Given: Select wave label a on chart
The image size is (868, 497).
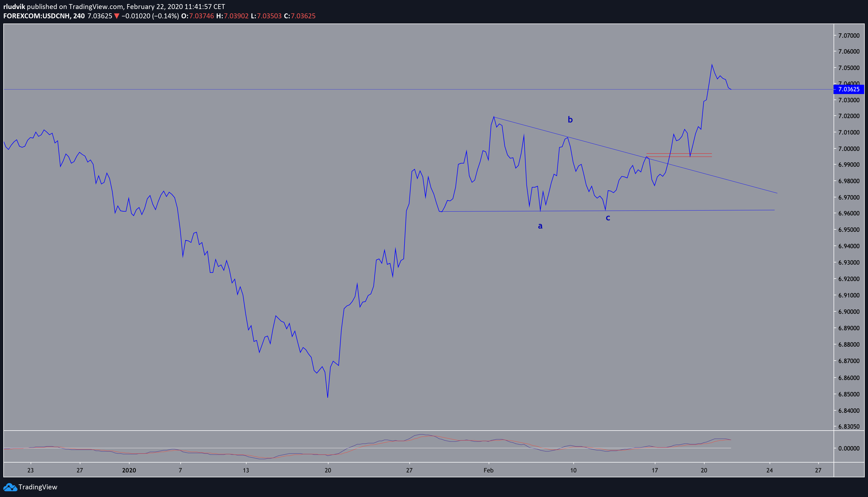Looking at the screenshot, I should point(540,226).
